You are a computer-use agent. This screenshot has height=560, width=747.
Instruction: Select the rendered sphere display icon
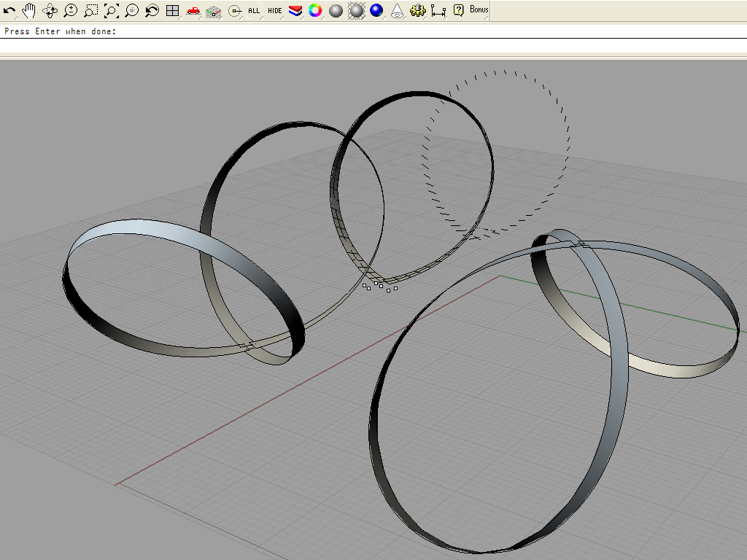pos(334,10)
